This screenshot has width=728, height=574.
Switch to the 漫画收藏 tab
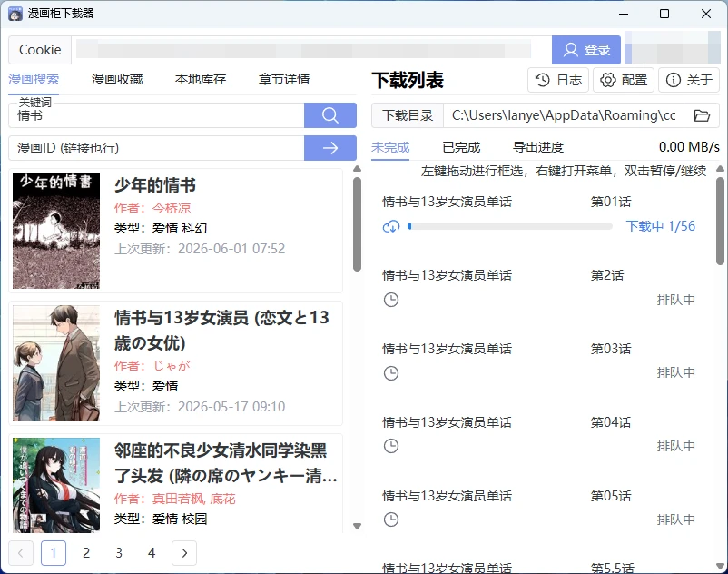coord(117,79)
